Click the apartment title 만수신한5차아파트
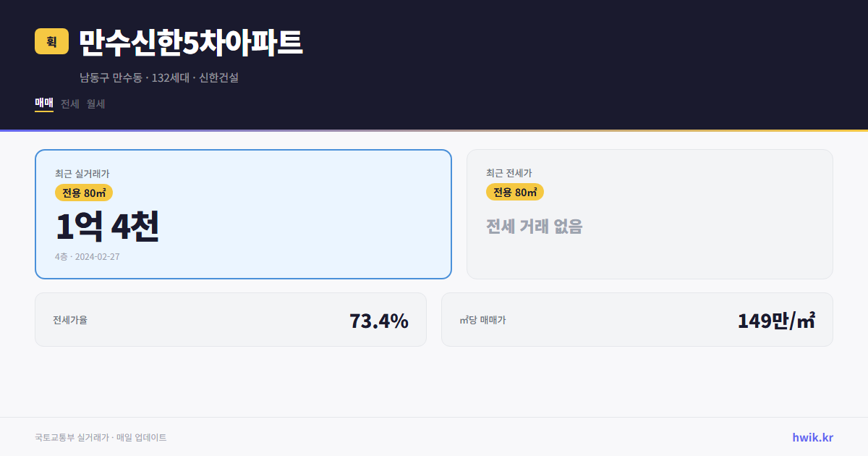868x456 pixels. click(191, 41)
